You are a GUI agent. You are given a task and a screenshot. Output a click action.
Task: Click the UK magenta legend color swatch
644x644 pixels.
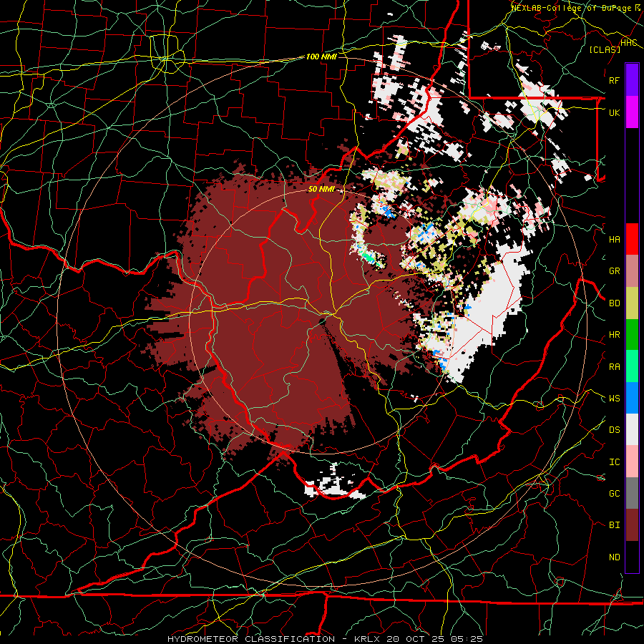(632, 112)
